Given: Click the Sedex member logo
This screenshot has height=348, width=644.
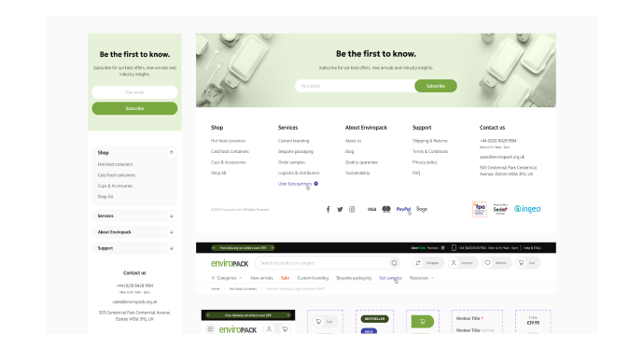Looking at the screenshot, I should coord(500,209).
